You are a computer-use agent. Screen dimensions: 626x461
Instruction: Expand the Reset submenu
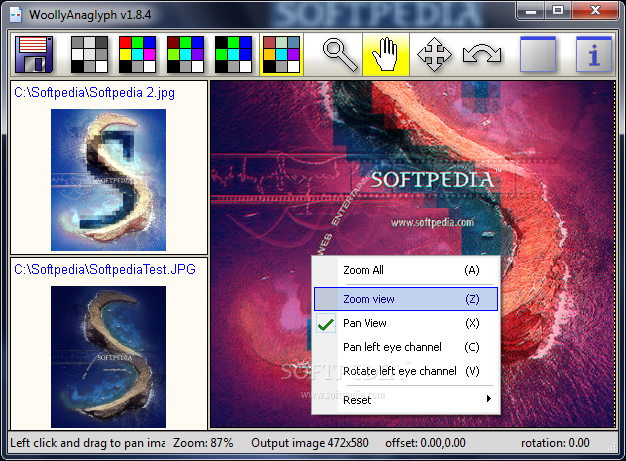406,400
